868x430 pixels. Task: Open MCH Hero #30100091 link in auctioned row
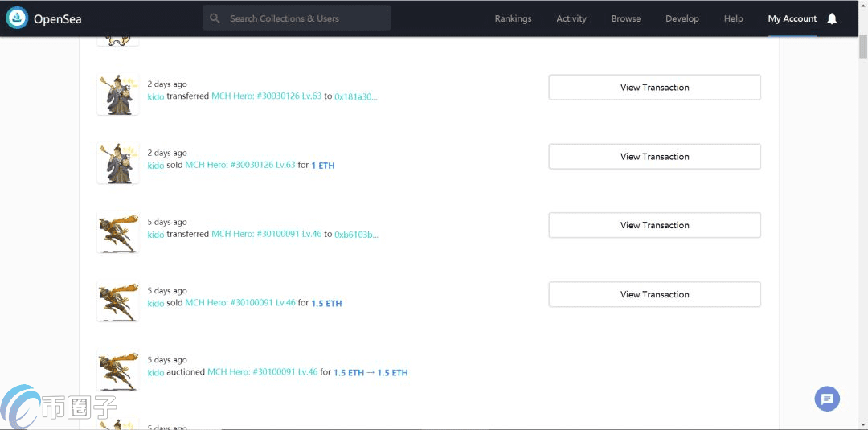tap(262, 372)
